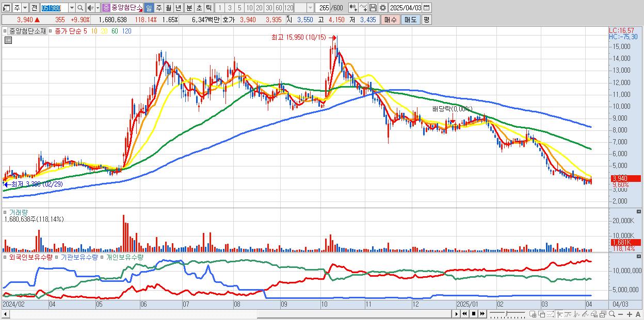
Task: Click the add candlestick indicator icon
Action: (353, 8)
